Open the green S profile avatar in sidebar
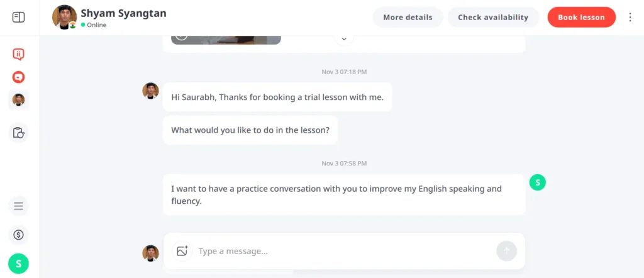Image resolution: width=644 pixels, height=278 pixels. coord(19,264)
